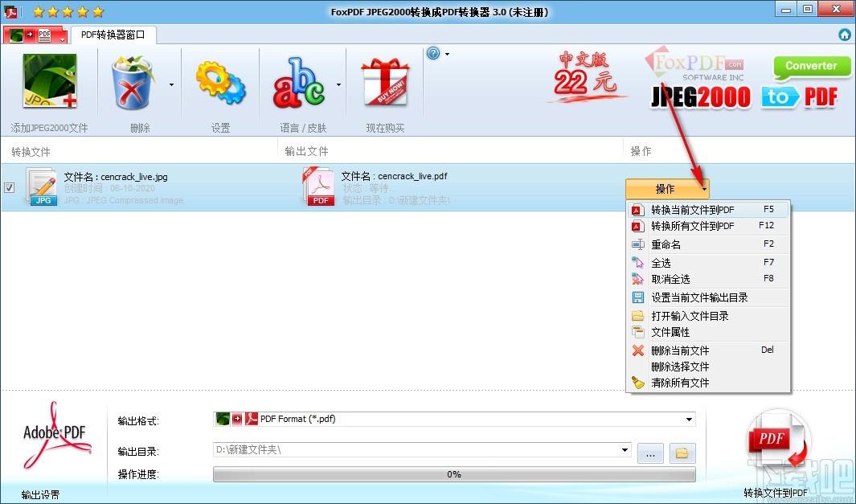Click the Adobe PDF logo
Image resolution: width=856 pixels, height=504 pixels.
pos(55,436)
